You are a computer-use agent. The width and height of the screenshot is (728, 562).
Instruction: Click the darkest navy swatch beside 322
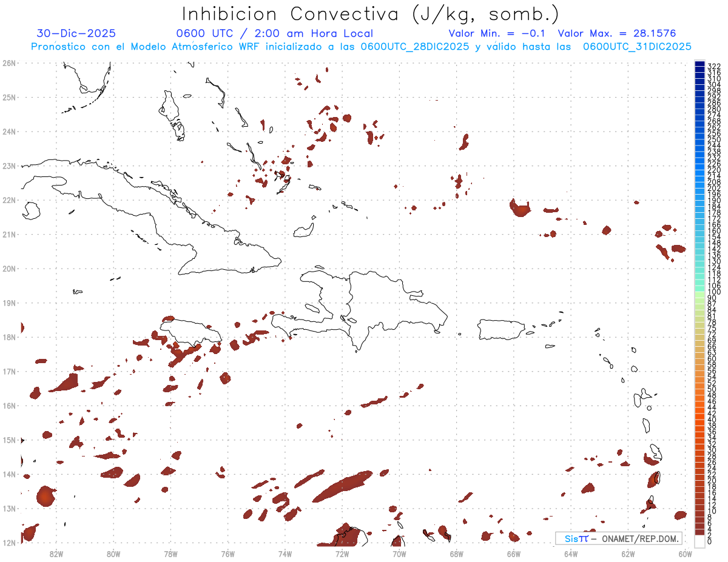tap(699, 65)
